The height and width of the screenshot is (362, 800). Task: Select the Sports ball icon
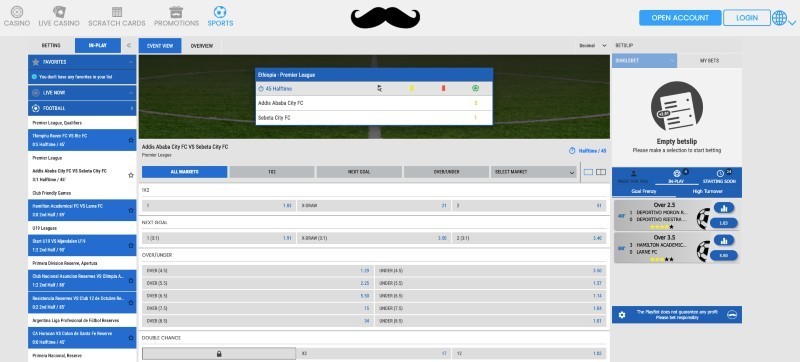(x=220, y=11)
